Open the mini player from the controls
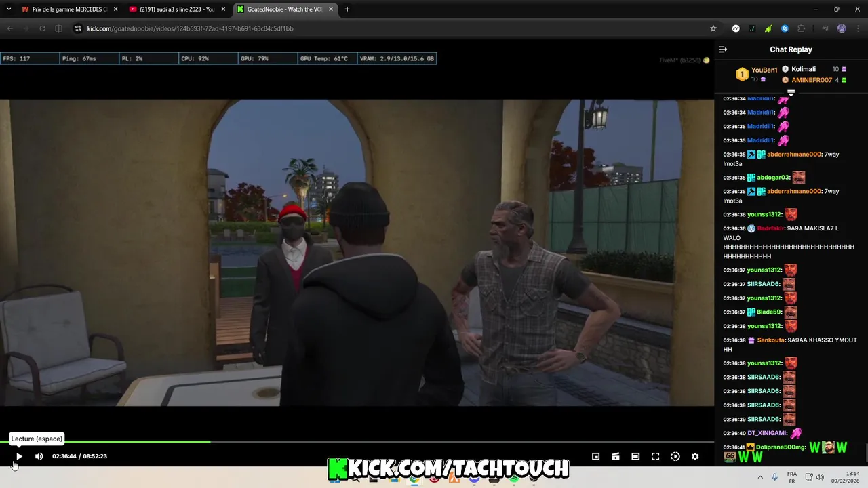The image size is (868, 488). (x=595, y=456)
